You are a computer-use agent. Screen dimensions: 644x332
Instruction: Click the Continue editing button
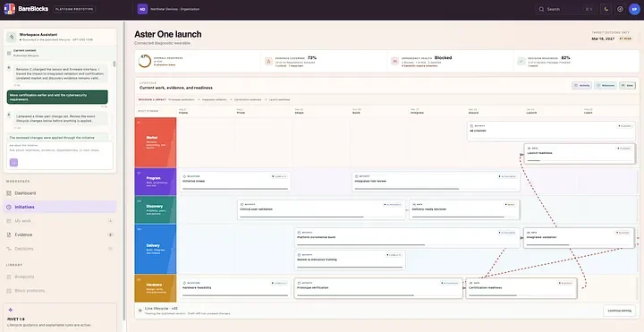[619, 311]
